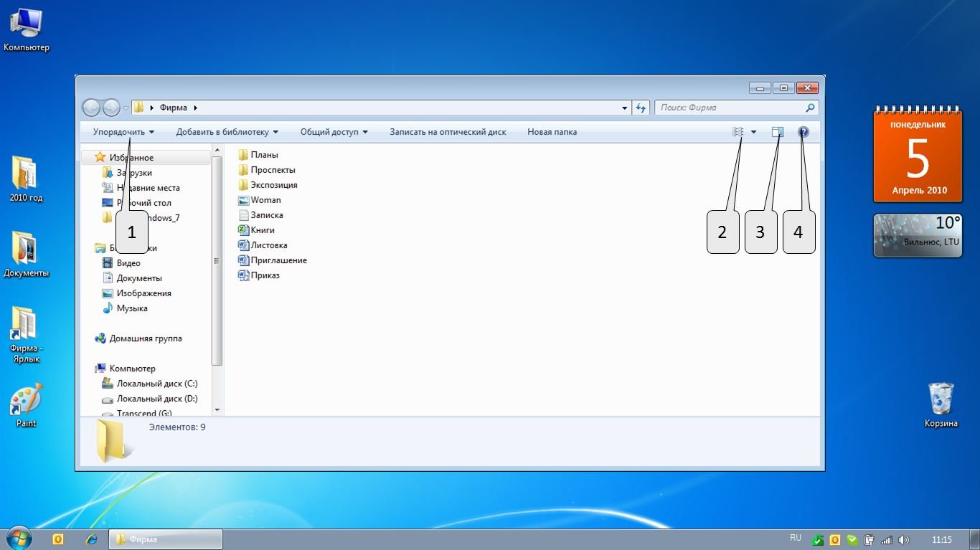Click the Windows Start orb button
This screenshot has height=550, width=980.
click(x=19, y=539)
